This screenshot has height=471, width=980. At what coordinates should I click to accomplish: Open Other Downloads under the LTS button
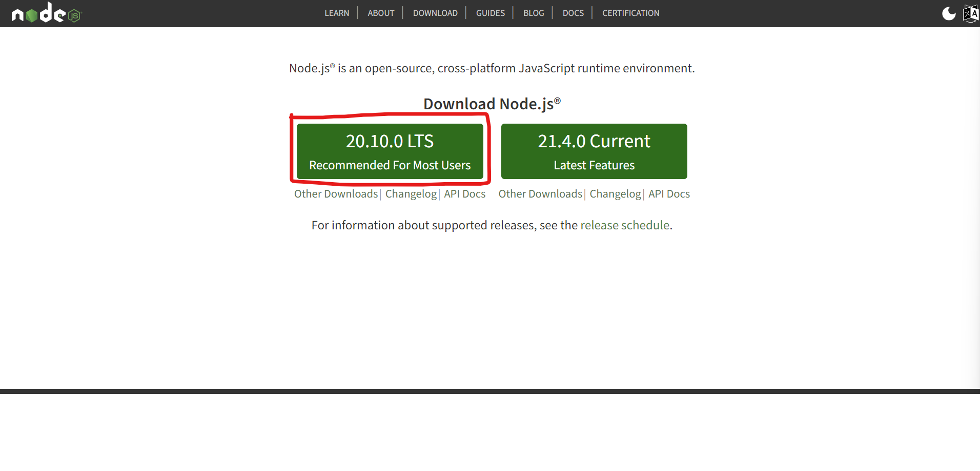click(x=336, y=194)
